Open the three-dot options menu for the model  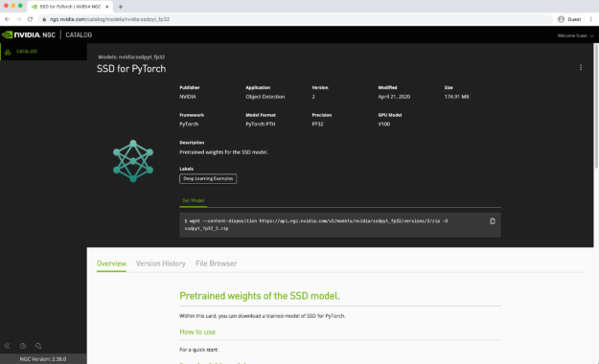[x=581, y=68]
